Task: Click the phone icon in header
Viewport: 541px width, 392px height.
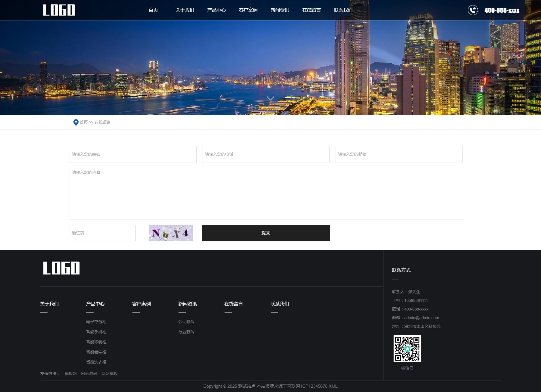Action: 472,10
